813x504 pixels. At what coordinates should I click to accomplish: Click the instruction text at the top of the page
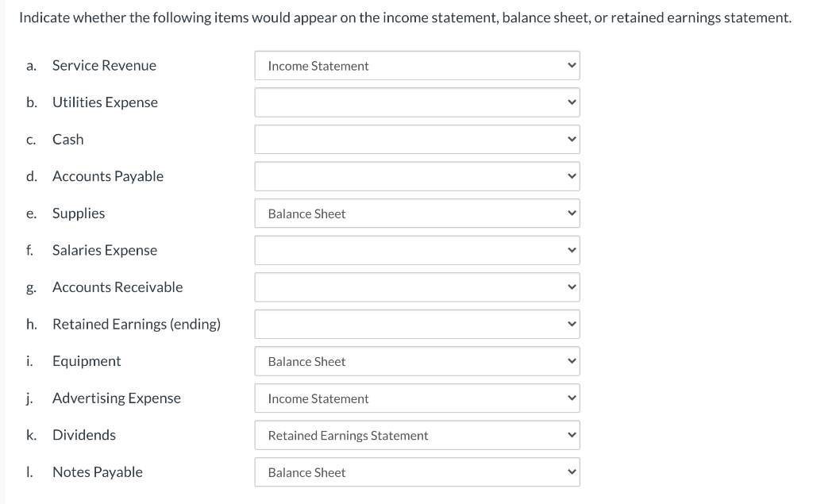[x=406, y=17]
